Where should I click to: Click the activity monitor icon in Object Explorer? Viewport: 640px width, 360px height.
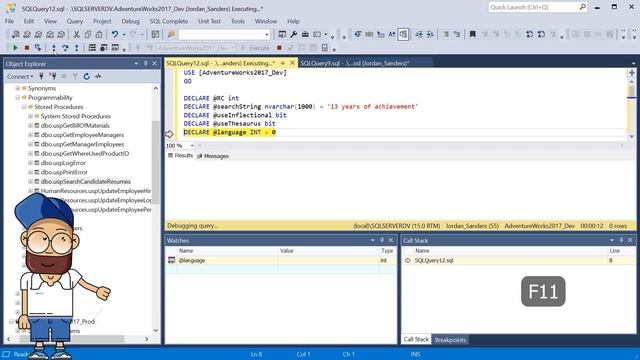click(98, 76)
